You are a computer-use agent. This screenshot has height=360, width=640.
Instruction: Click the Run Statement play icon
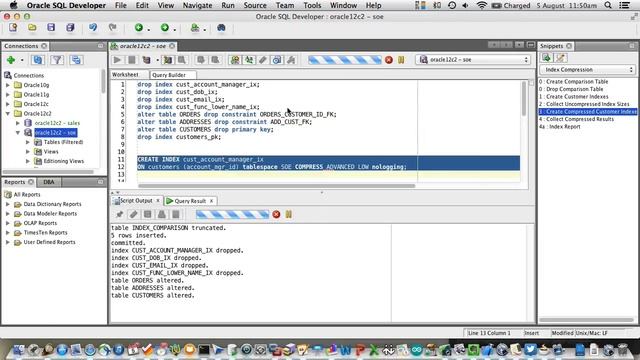(118, 60)
